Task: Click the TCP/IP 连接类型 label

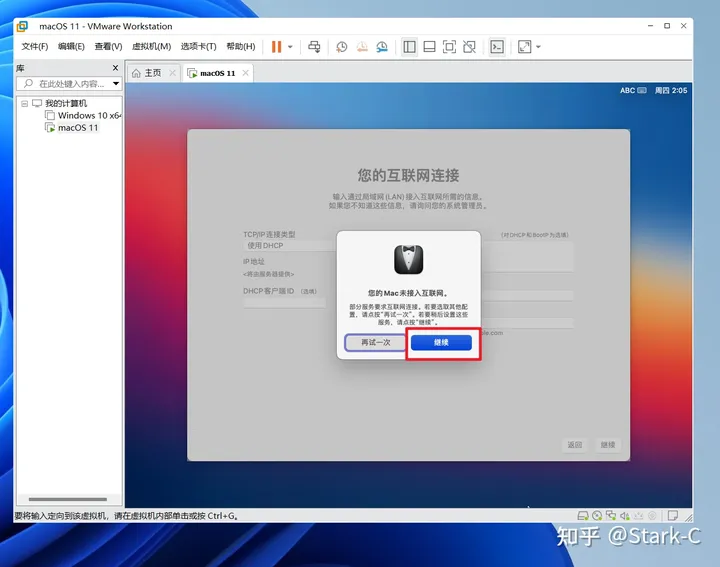Action: pos(269,234)
